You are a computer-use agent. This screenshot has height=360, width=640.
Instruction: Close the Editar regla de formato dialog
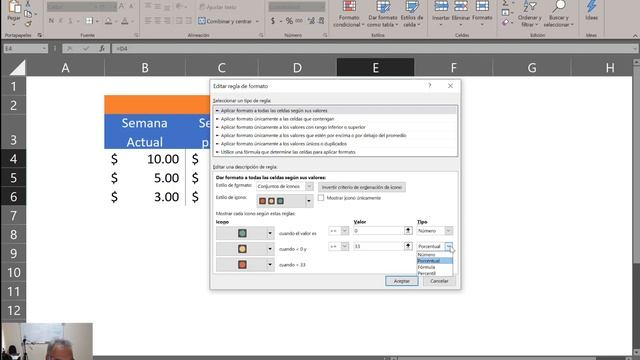point(450,86)
